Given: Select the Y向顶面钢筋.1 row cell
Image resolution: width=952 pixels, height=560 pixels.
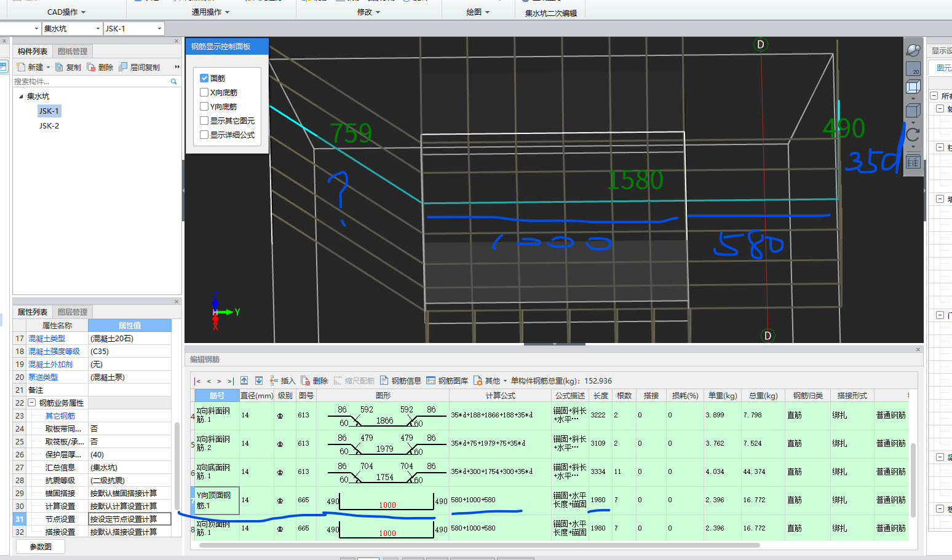Looking at the screenshot, I should (217, 500).
